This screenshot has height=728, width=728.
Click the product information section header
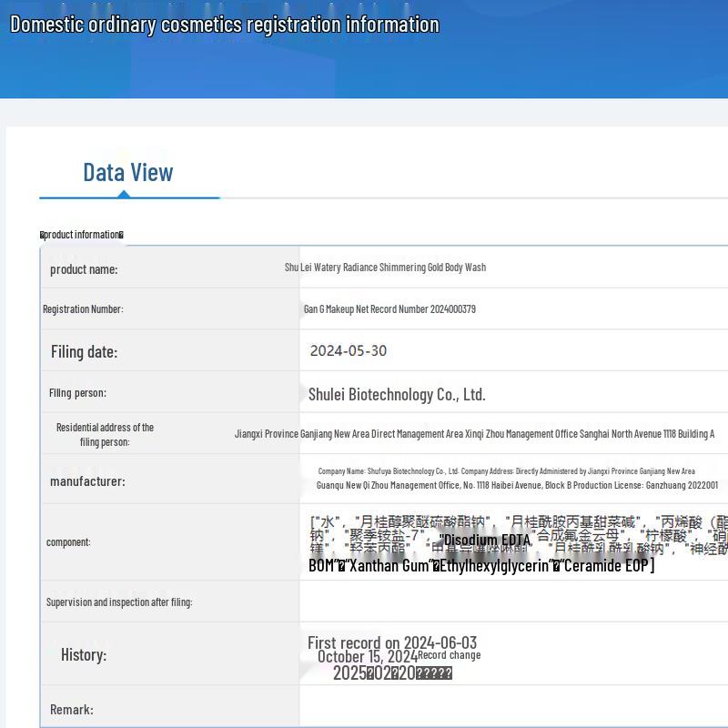(82, 235)
